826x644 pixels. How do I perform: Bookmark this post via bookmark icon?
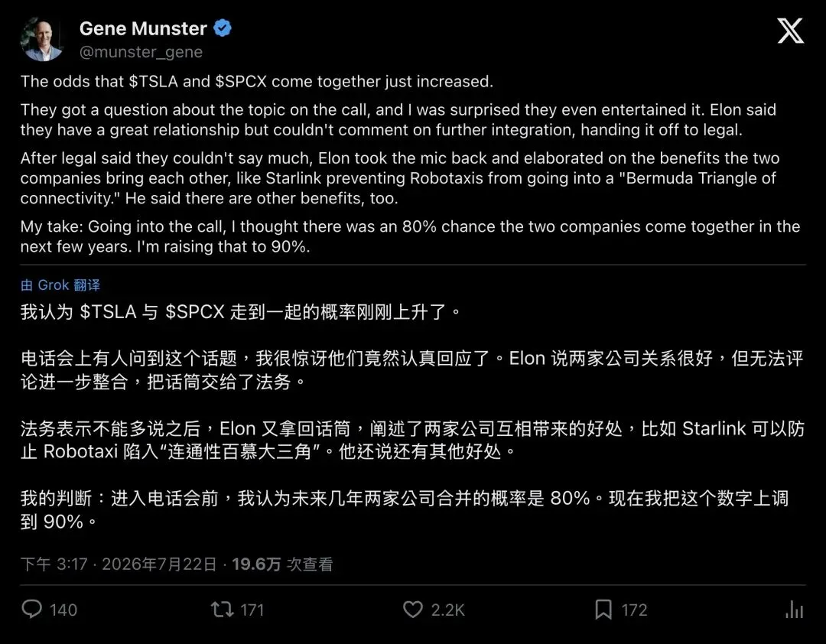(x=603, y=610)
